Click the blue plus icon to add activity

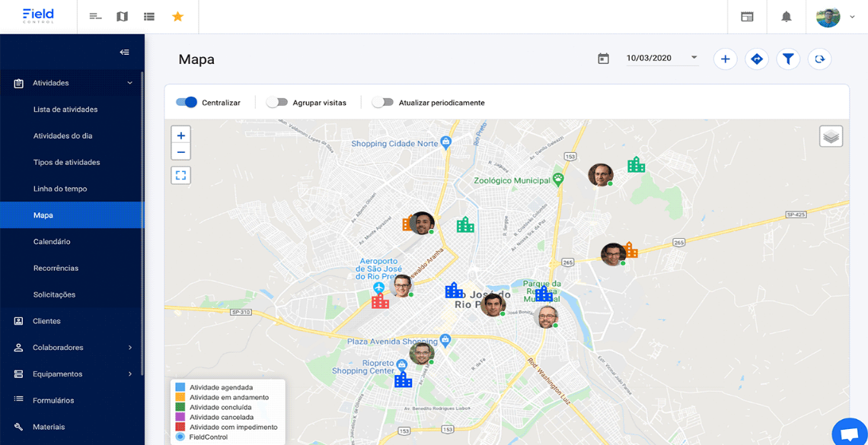click(x=725, y=59)
